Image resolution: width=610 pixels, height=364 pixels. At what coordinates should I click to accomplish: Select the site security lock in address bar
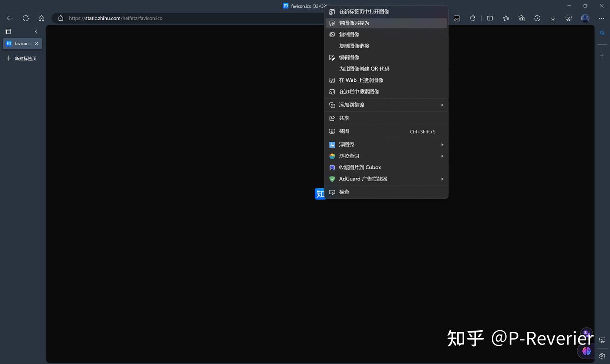pos(61,18)
